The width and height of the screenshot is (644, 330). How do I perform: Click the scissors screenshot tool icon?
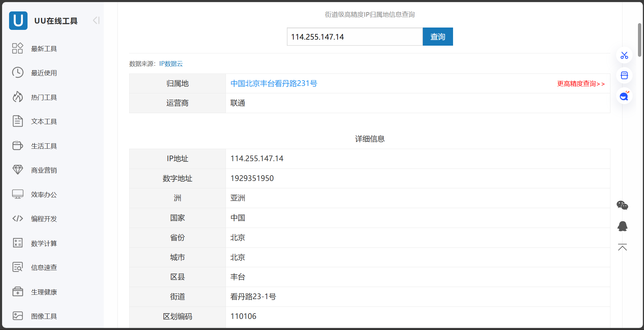pos(624,55)
